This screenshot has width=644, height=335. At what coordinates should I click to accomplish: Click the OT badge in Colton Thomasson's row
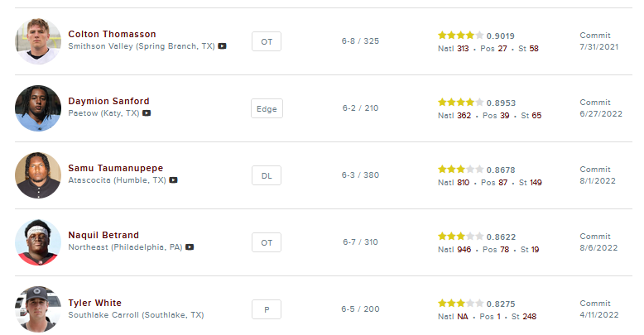(x=266, y=41)
